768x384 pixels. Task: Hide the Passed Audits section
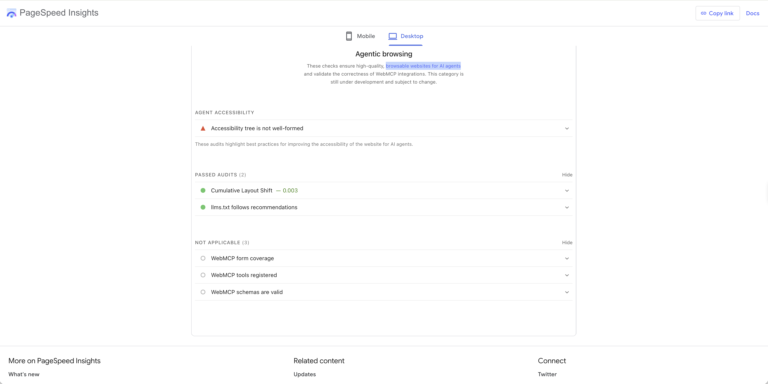click(x=567, y=175)
